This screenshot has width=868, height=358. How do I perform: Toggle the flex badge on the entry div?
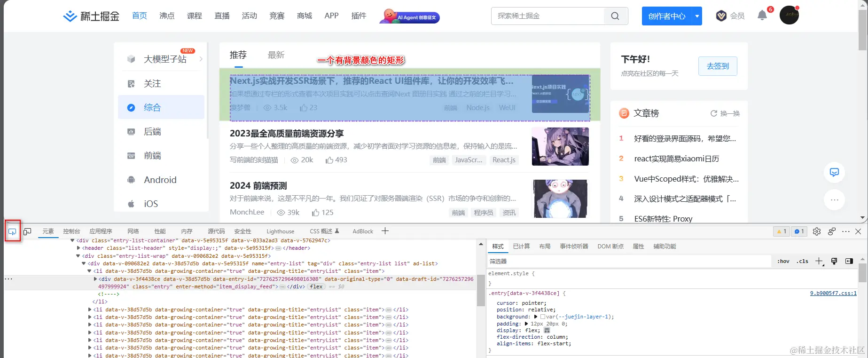316,286
